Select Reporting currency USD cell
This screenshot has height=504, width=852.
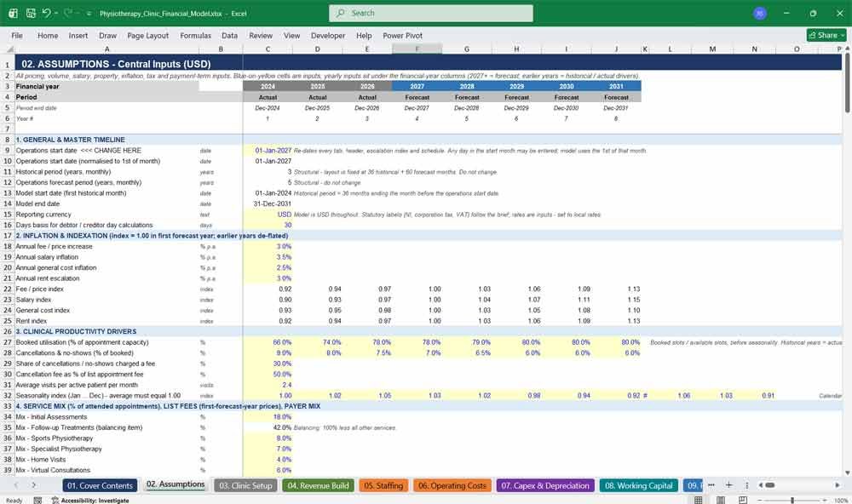[x=268, y=215]
